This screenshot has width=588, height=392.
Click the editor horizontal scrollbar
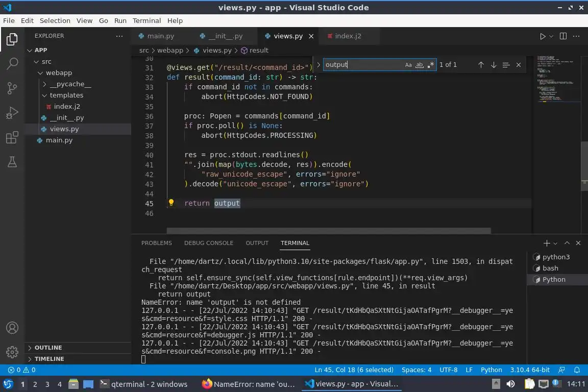coord(329,230)
